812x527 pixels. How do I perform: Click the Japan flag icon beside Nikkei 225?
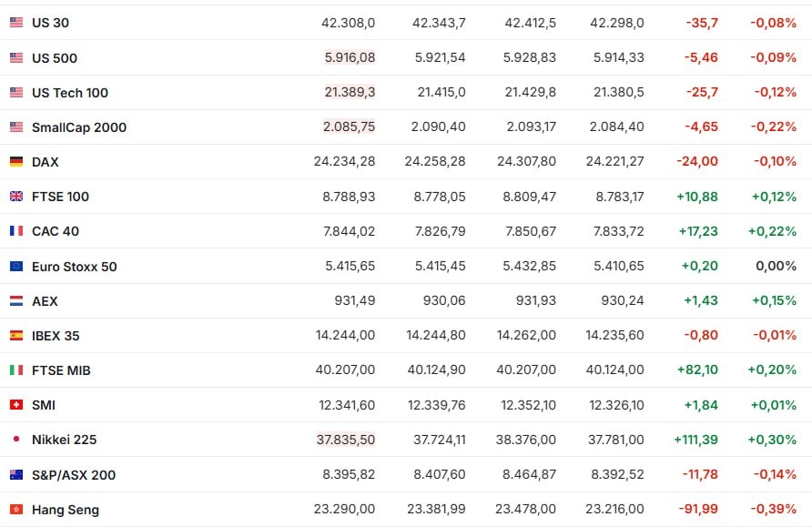pyautogui.click(x=16, y=439)
